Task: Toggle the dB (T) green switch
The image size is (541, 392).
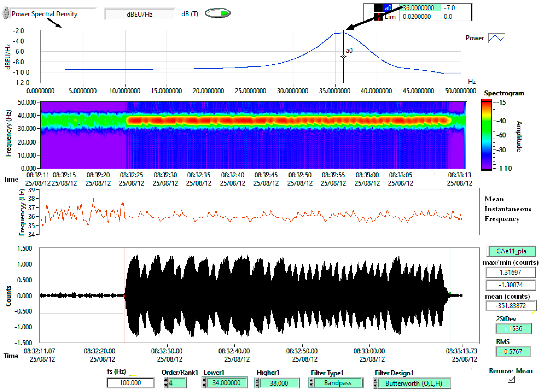Action: (x=218, y=13)
